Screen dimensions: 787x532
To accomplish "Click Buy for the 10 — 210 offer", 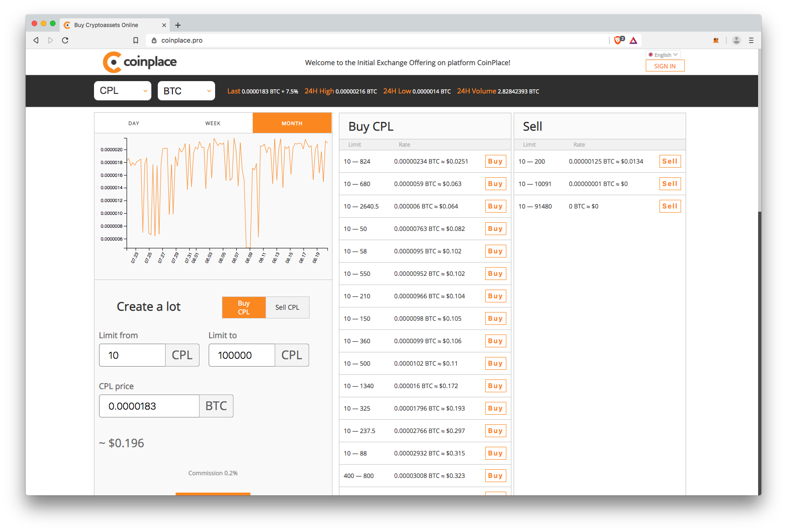I will click(495, 296).
